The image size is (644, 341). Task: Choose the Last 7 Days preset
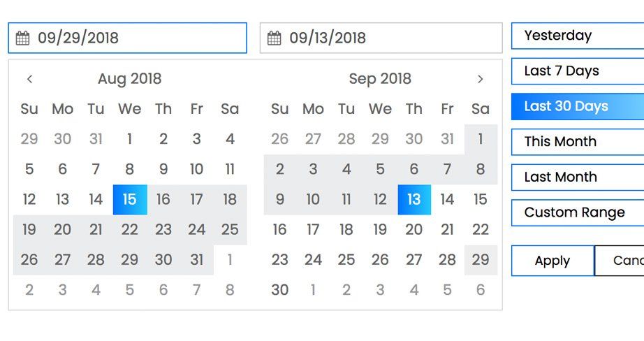pyautogui.click(x=578, y=71)
